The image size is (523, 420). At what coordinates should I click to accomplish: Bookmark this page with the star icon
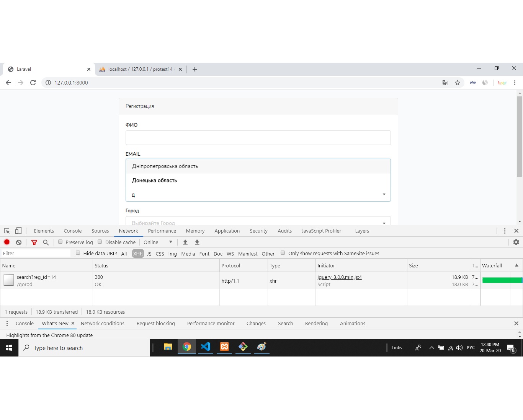458,83
